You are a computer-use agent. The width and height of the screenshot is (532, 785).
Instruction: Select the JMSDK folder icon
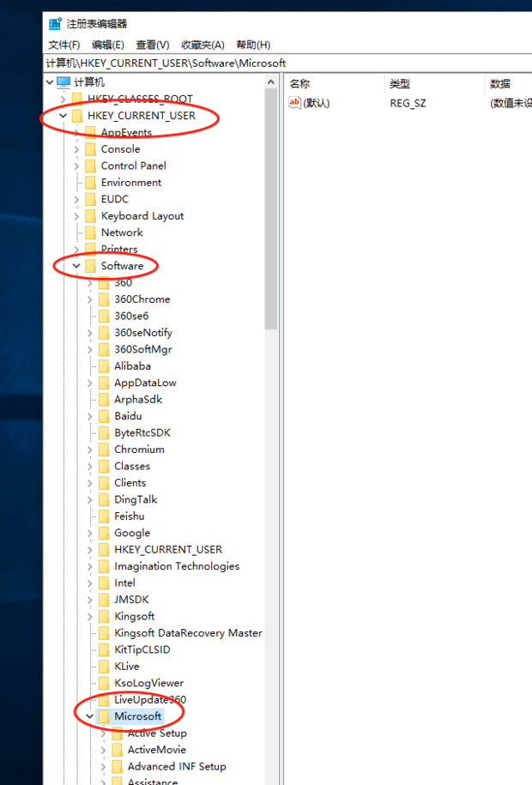[x=104, y=600]
